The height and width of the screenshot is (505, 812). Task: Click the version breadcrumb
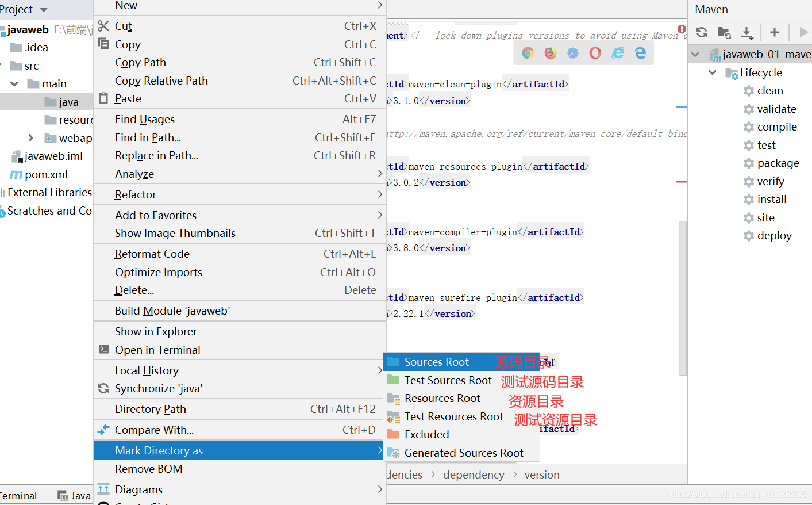tap(542, 475)
